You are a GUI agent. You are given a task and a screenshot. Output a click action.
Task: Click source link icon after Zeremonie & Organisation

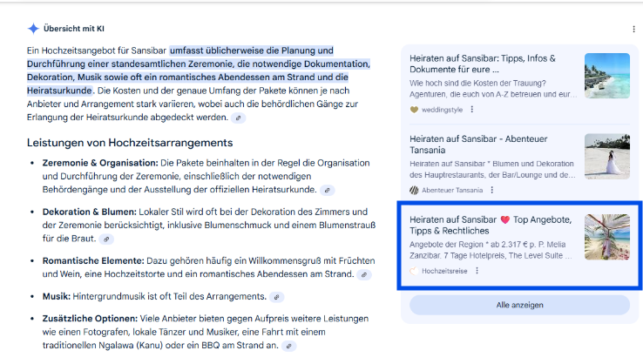(x=328, y=190)
